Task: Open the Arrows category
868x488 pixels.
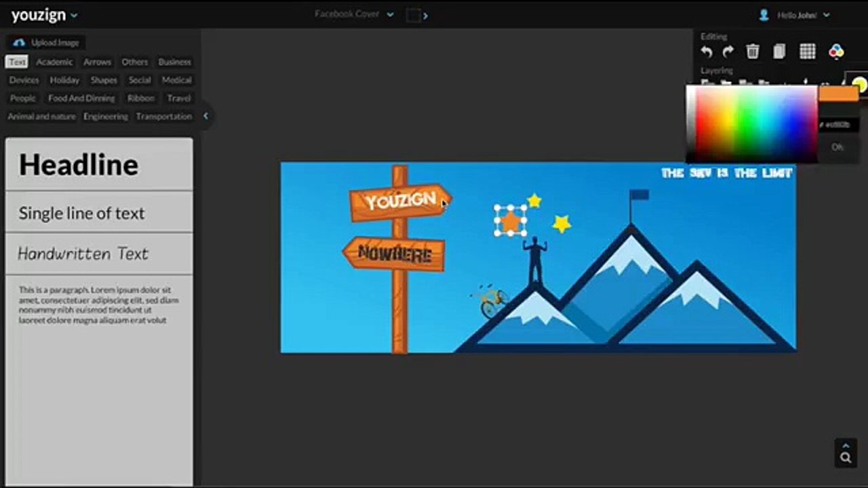Action: click(97, 62)
